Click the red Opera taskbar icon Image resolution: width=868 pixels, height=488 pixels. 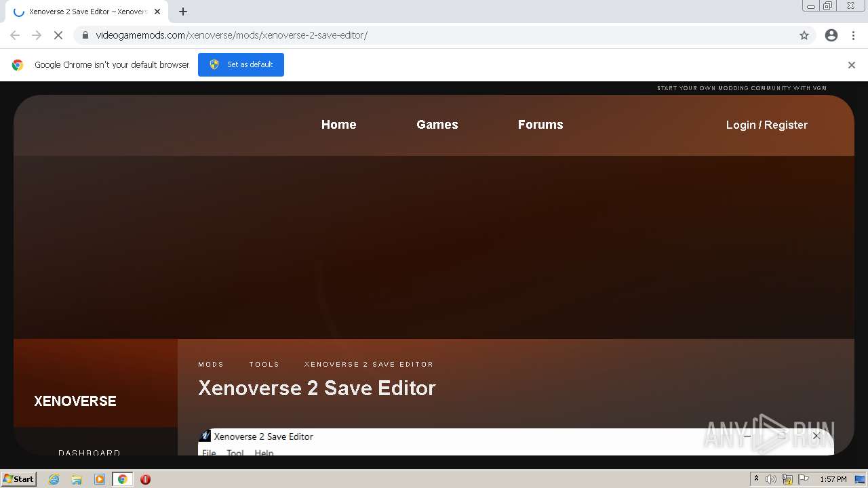pos(145,479)
